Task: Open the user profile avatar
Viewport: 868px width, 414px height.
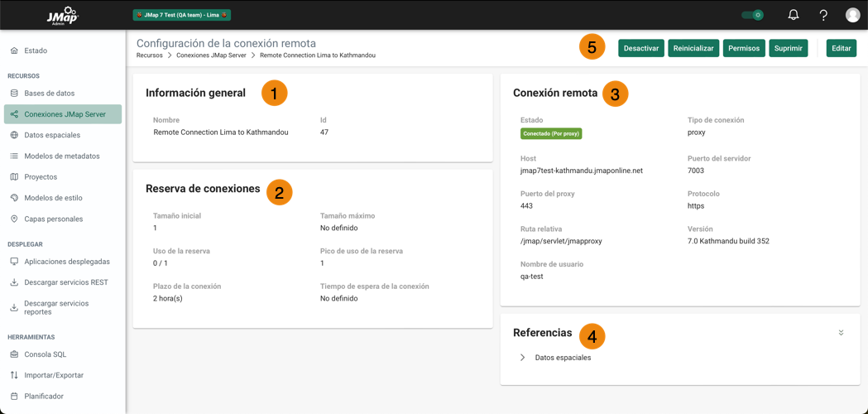Action: [852, 15]
